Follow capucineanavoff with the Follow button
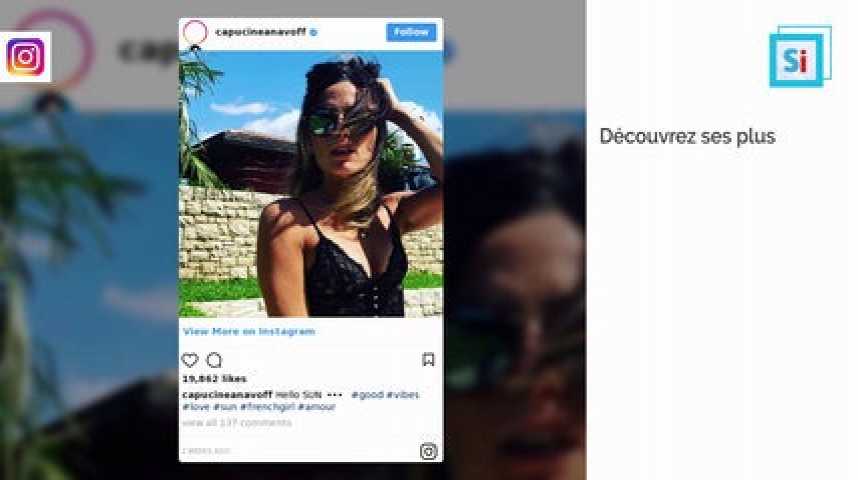 (411, 32)
